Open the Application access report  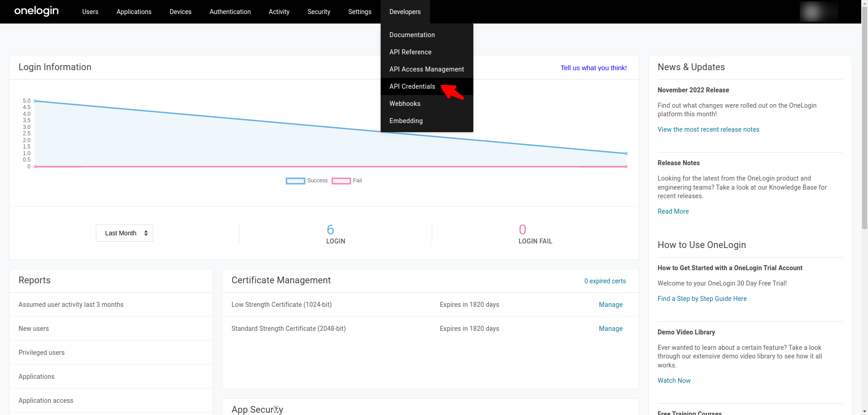click(111, 401)
